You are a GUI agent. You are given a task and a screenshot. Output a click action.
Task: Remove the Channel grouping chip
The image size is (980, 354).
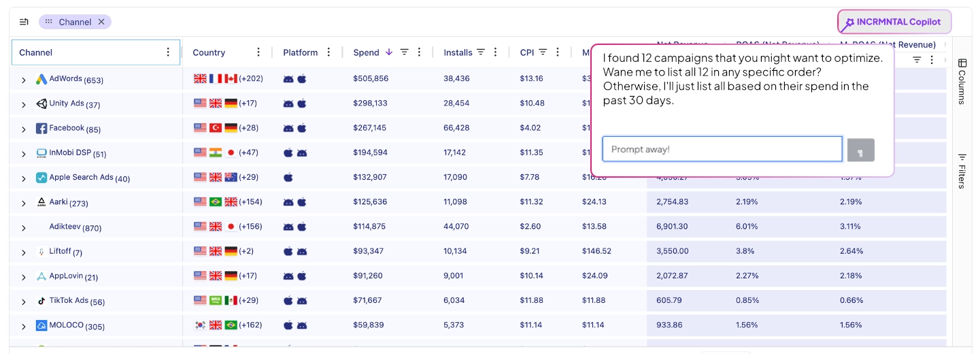coord(101,22)
